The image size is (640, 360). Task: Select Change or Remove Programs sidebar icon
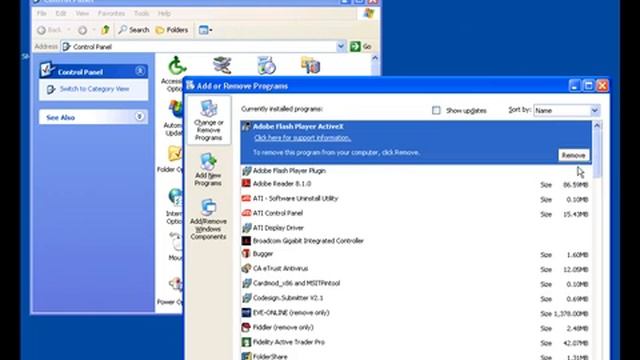point(209,120)
